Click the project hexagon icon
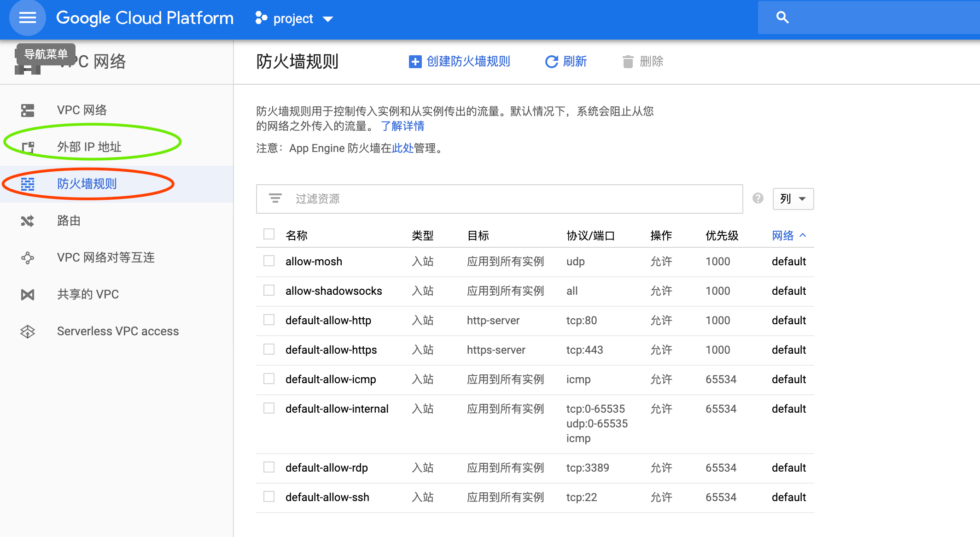Screen dimensions: 980x537 [261, 18]
